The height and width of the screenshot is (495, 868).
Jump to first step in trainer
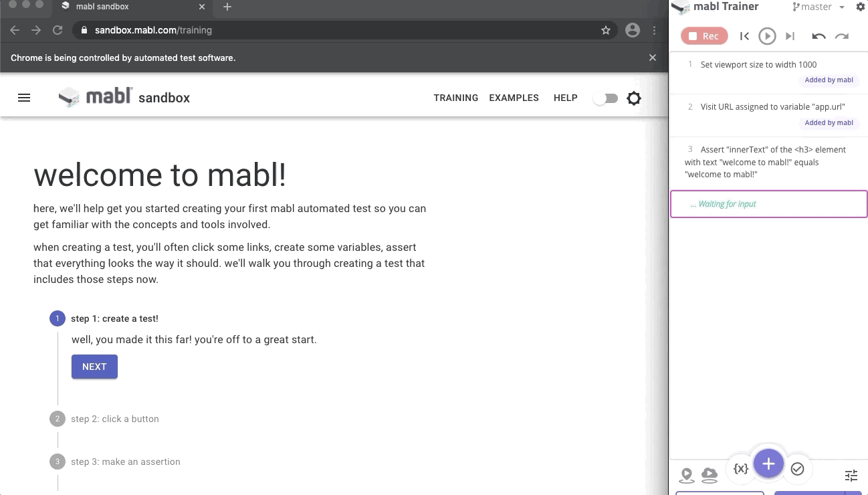tap(744, 36)
